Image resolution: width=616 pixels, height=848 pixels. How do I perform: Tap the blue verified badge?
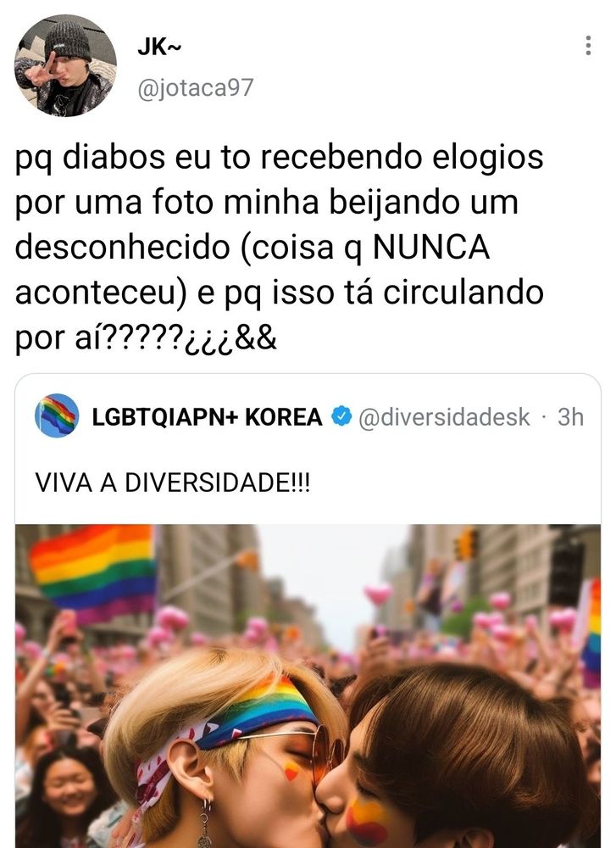coord(341,417)
